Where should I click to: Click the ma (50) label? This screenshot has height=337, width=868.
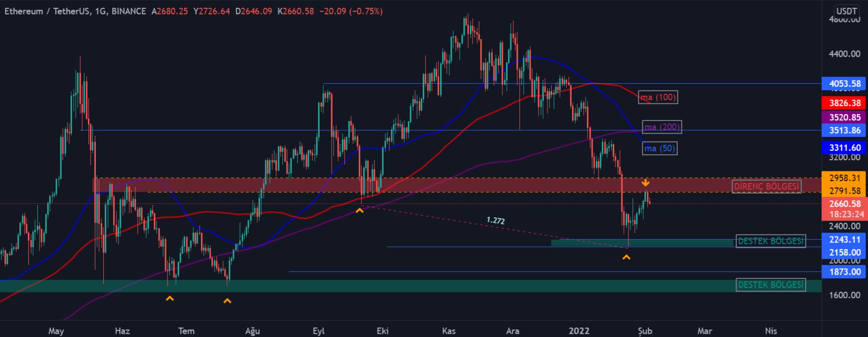(659, 148)
